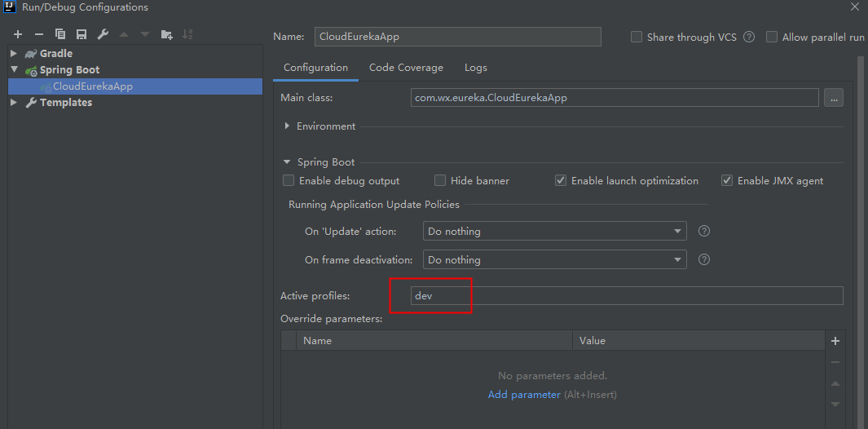Remove selected configuration with minus icon
The height and width of the screenshot is (429, 868).
pyautogui.click(x=39, y=34)
